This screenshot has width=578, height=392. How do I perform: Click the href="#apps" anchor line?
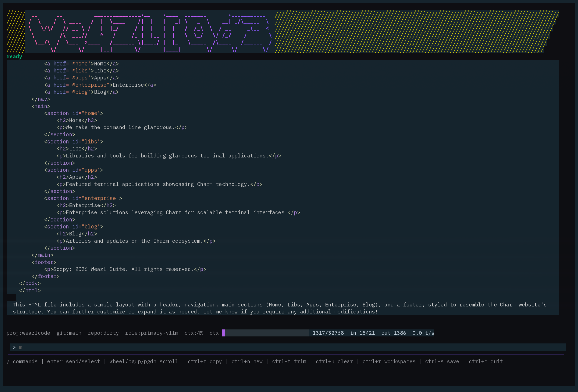pos(81,78)
